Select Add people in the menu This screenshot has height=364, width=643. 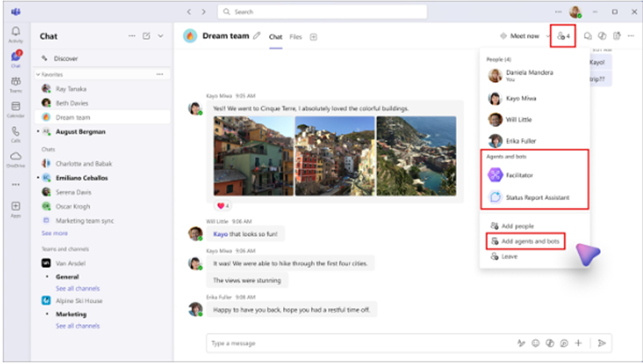tap(512, 226)
